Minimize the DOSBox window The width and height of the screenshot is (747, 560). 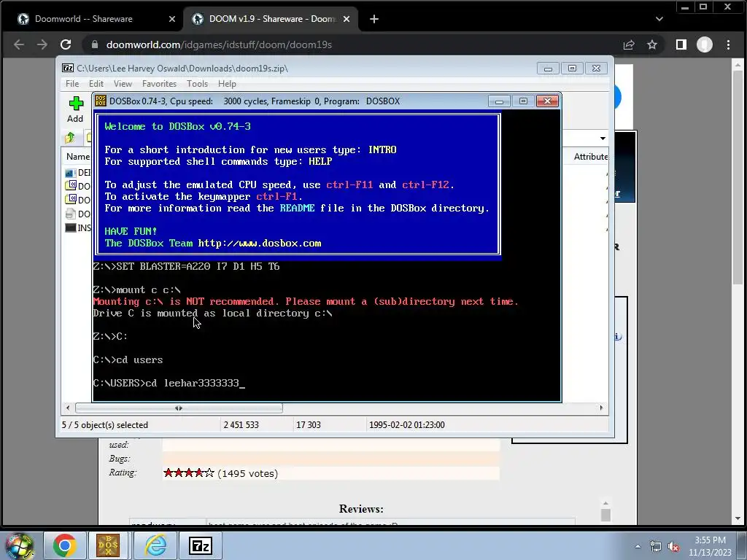pyautogui.click(x=499, y=101)
